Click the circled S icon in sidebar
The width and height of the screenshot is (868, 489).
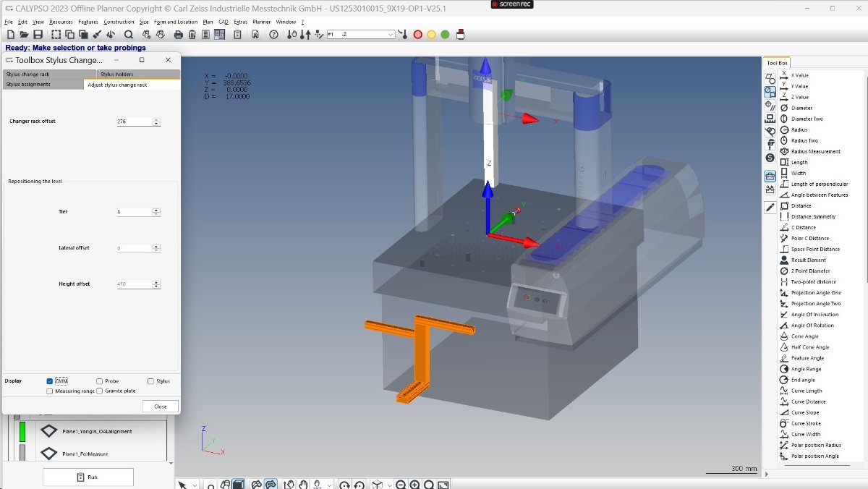click(x=770, y=158)
